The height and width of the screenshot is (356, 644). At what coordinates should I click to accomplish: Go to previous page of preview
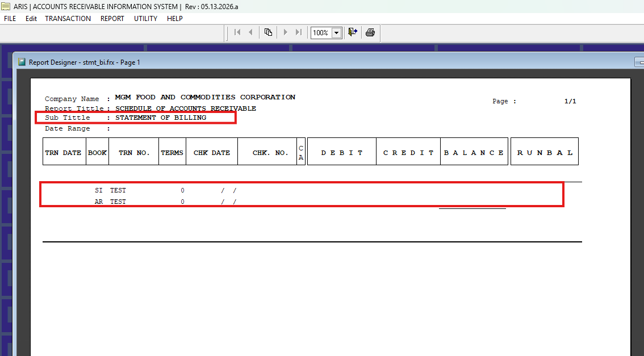click(x=250, y=32)
